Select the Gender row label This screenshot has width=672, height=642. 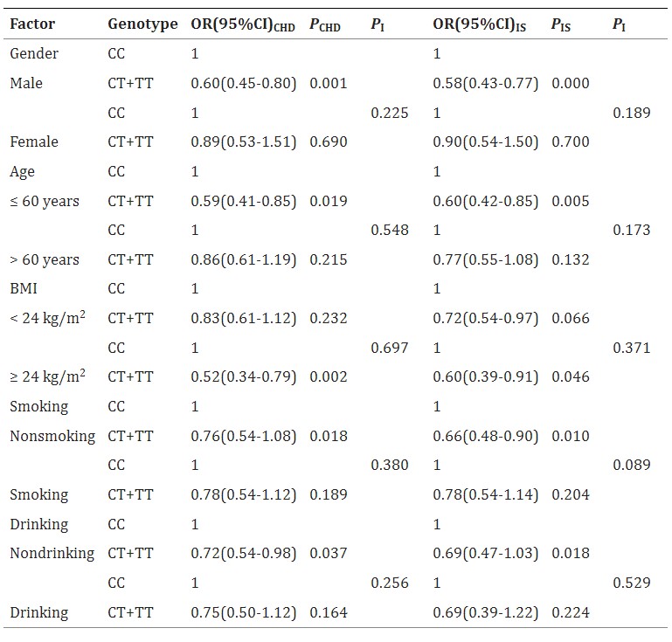34,54
